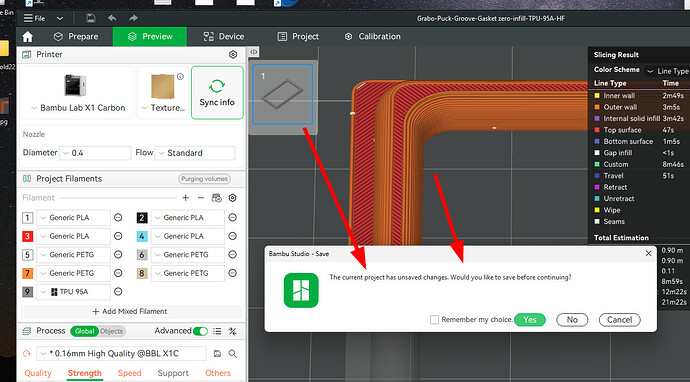Check the Remember my choice box
This screenshot has height=382, width=690.
pos(434,320)
